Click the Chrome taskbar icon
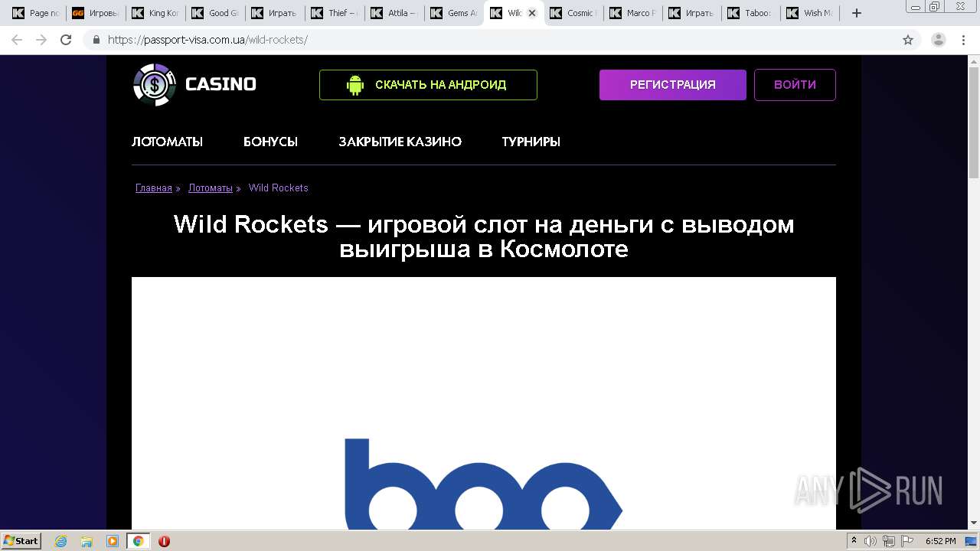This screenshot has width=980, height=551. tap(138, 541)
